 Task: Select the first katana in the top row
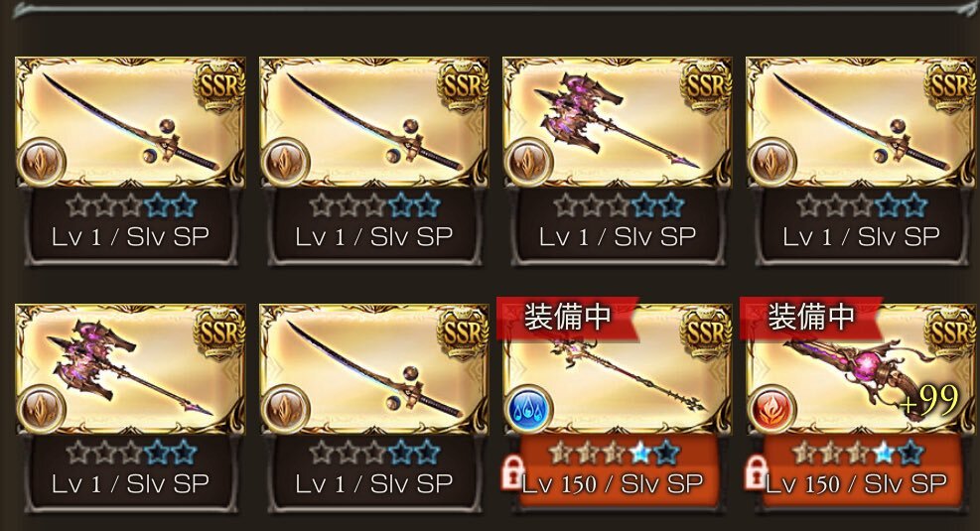[x=130, y=122]
